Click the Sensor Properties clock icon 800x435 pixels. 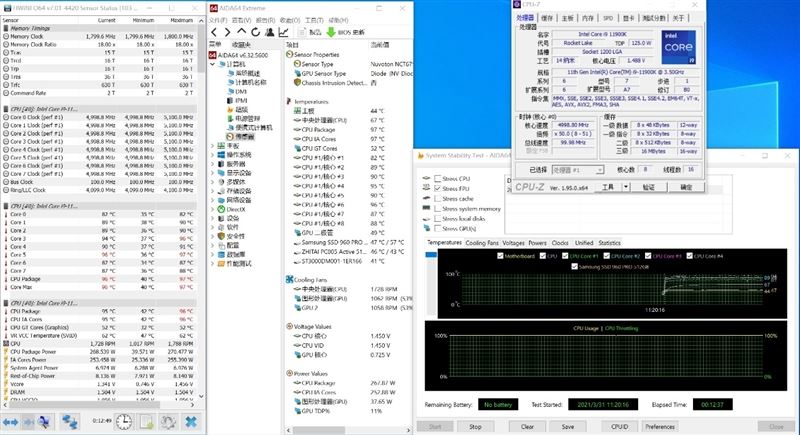[289, 54]
